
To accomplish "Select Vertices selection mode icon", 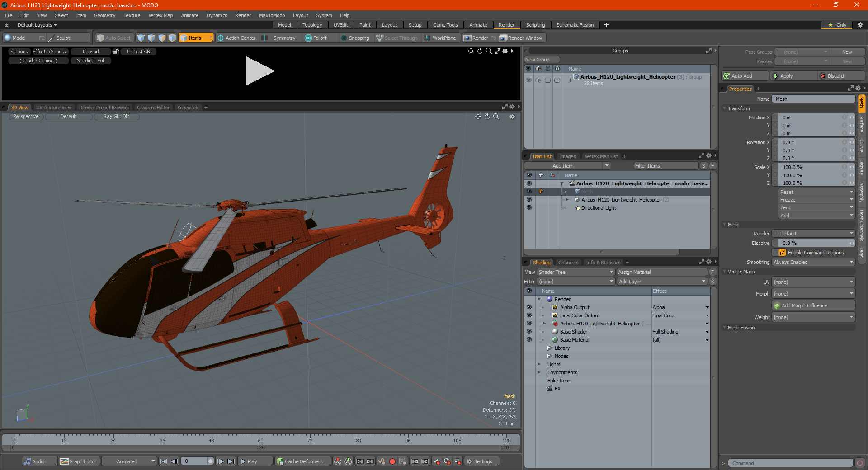I will pyautogui.click(x=141, y=38).
